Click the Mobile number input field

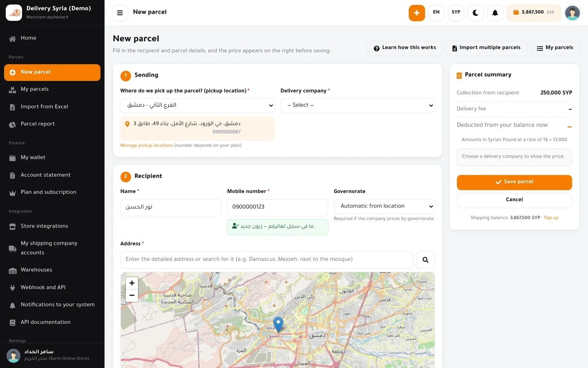click(278, 208)
